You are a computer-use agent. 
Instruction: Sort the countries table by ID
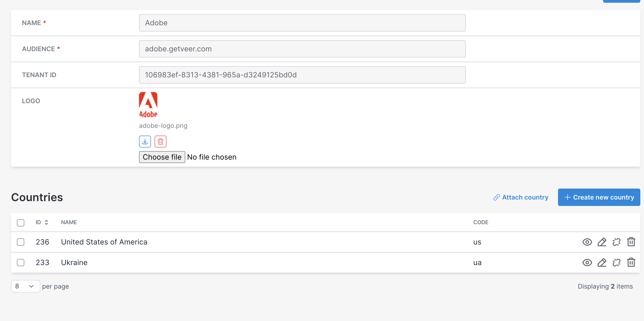(x=46, y=222)
